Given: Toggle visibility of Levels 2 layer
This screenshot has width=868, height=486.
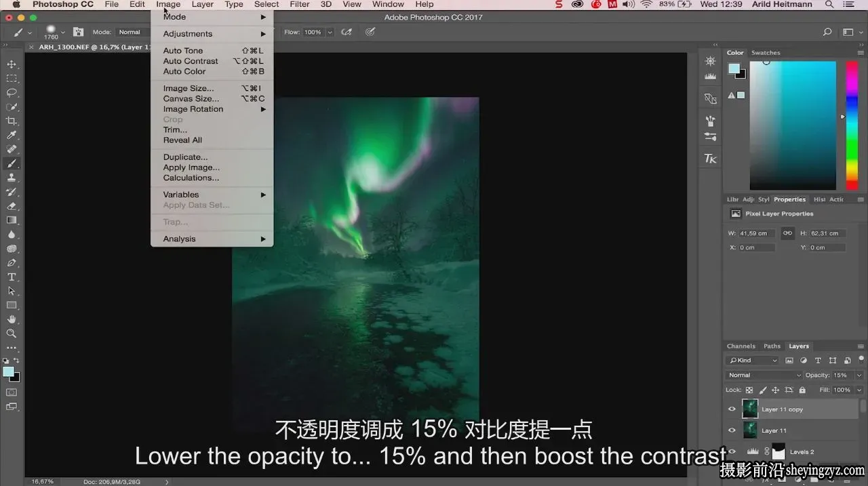Looking at the screenshot, I should pos(732,451).
